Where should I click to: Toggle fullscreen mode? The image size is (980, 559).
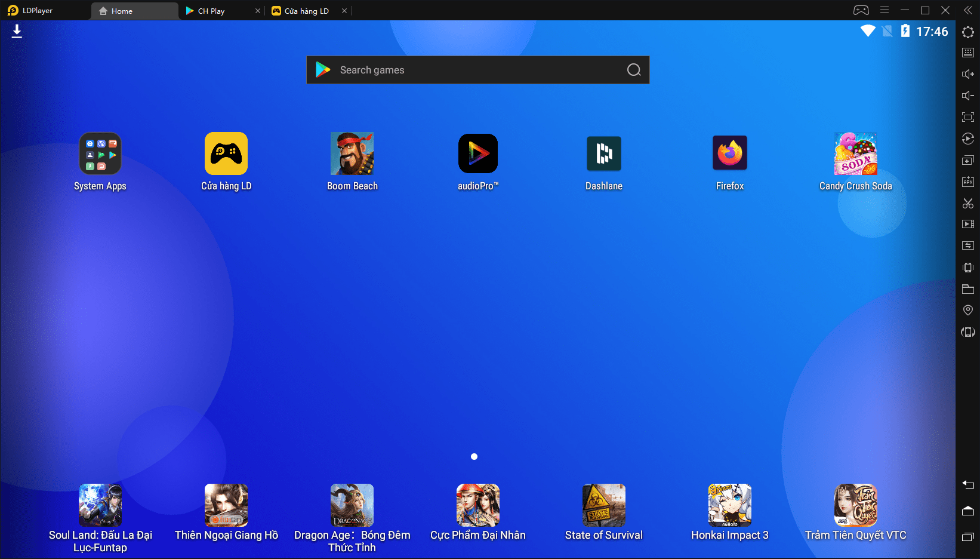(968, 117)
